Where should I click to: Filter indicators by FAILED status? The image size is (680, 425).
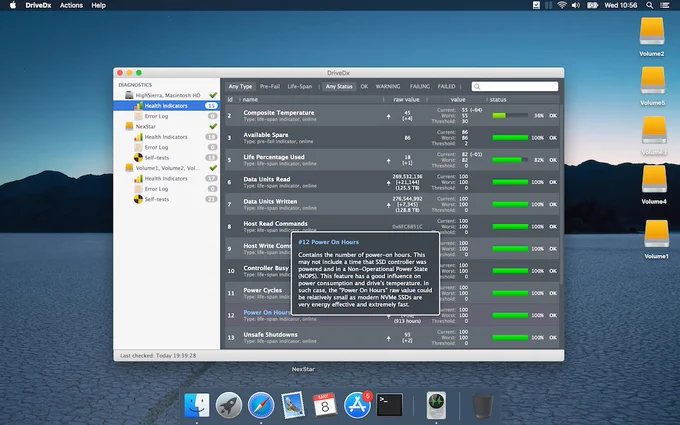click(x=446, y=86)
